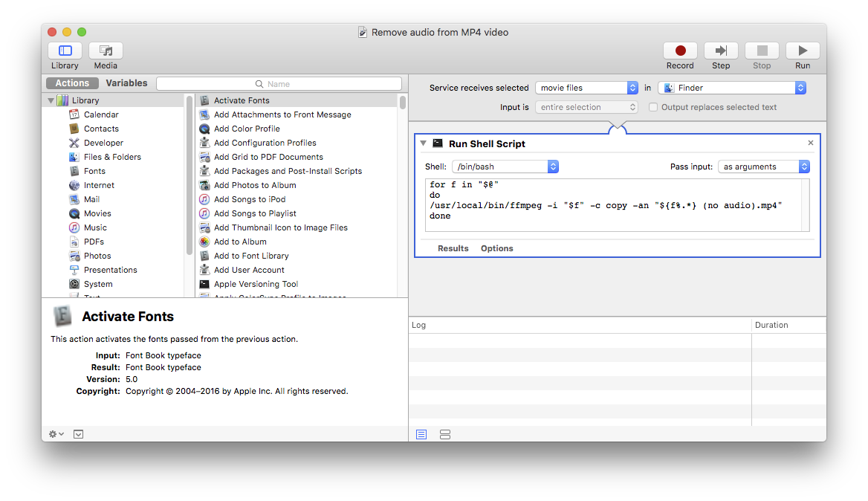Click the Log column header
This screenshot has height=501, width=868.
pyautogui.click(x=580, y=325)
